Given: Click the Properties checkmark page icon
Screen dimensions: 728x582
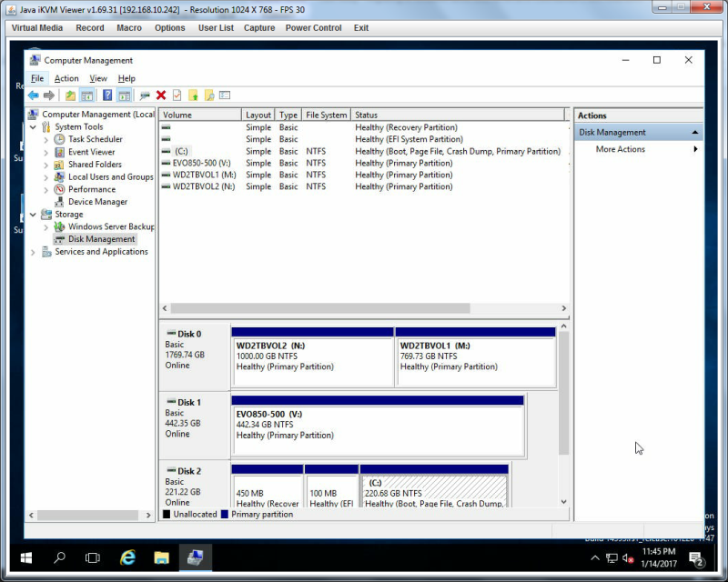Looking at the screenshot, I should (177, 95).
